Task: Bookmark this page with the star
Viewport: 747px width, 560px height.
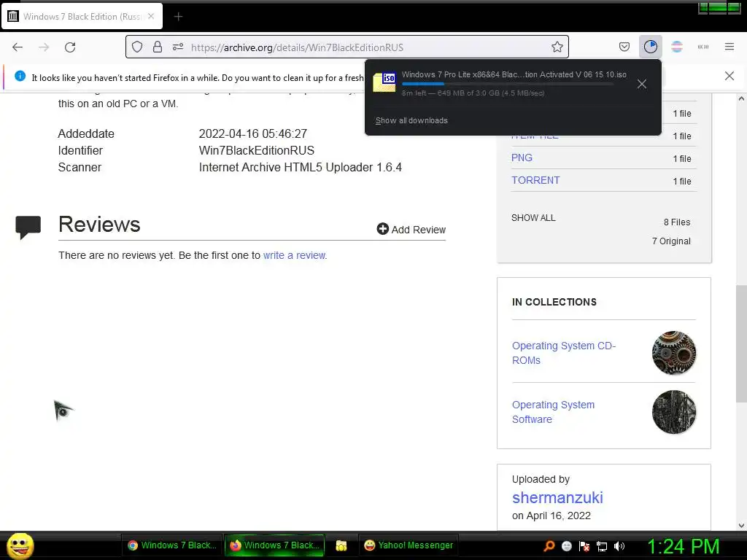Action: point(557,47)
